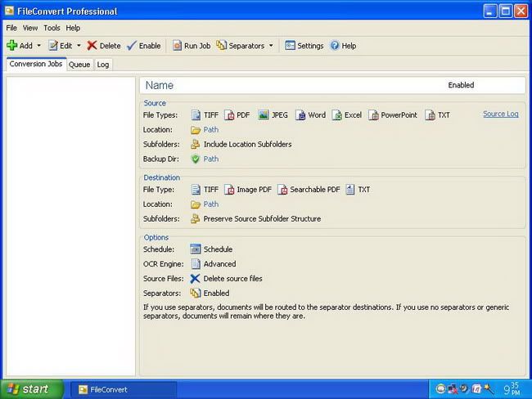Click the Excel file type icon
The image size is (532, 399).
click(x=336, y=115)
